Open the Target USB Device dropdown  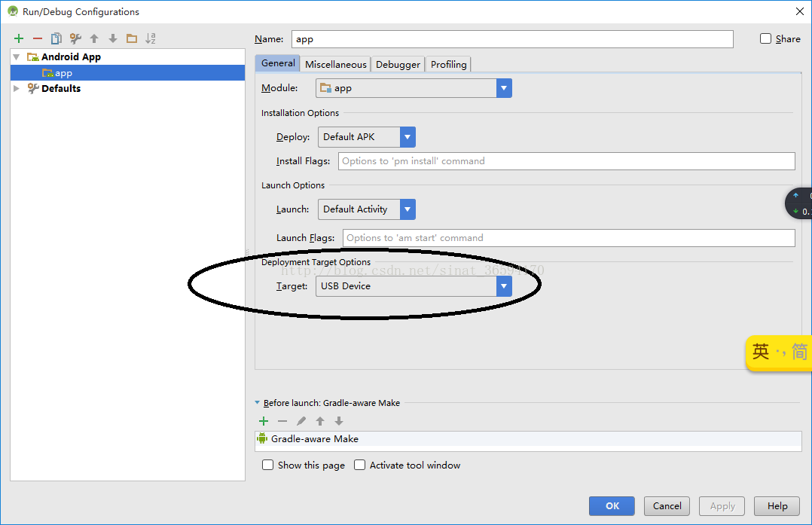[504, 286]
